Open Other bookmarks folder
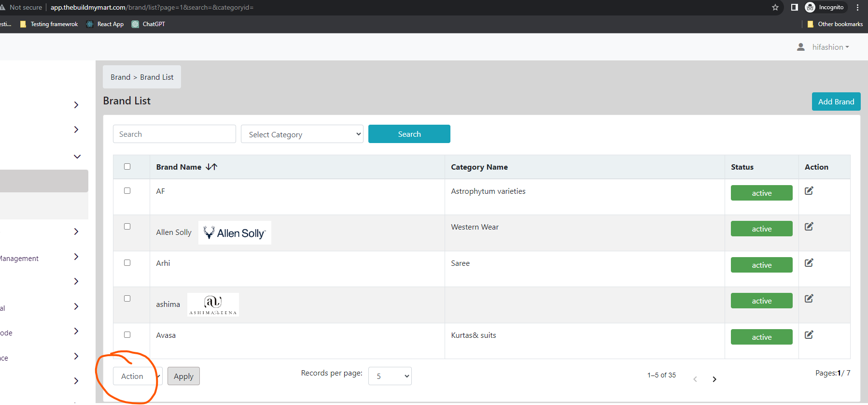The image size is (868, 405). coord(835,24)
